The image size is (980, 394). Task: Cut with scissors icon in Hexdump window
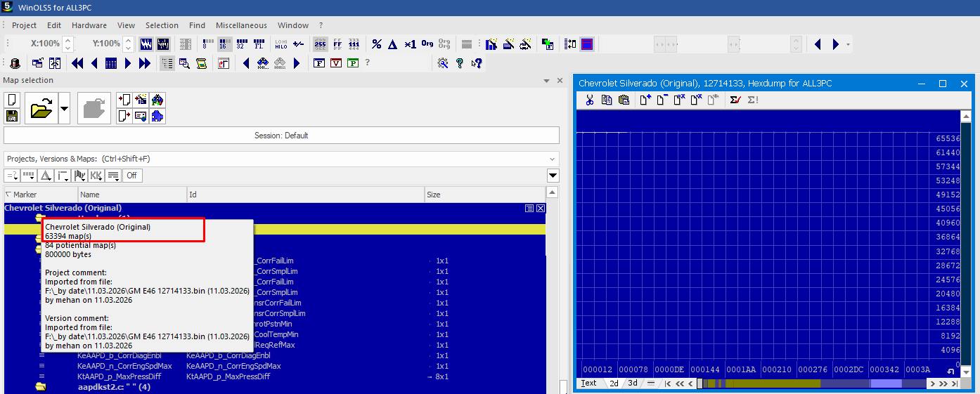[589, 100]
